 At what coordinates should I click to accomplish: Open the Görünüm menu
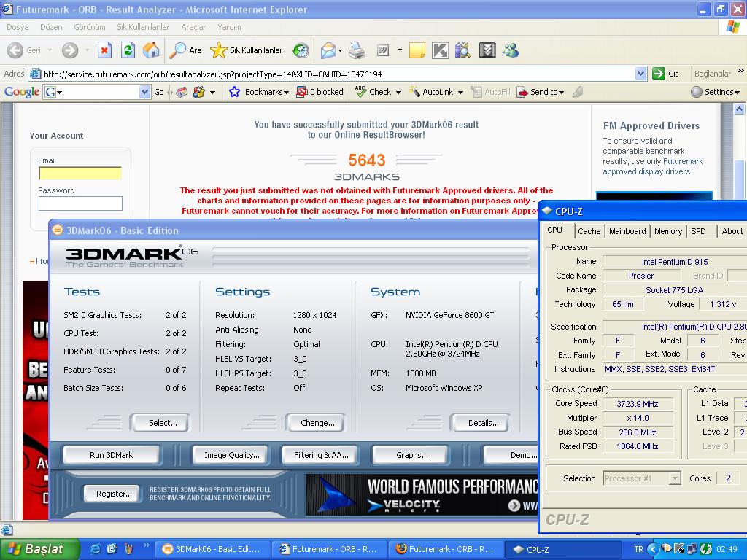click(x=90, y=27)
